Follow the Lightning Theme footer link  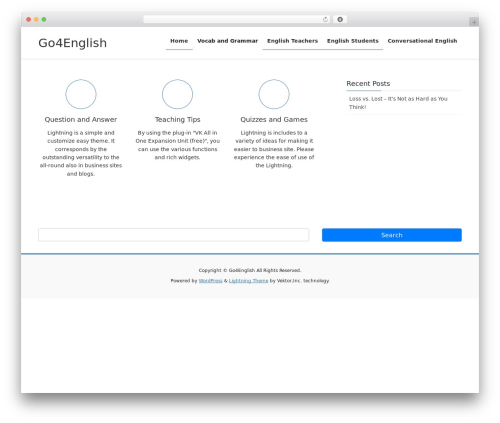248,281
